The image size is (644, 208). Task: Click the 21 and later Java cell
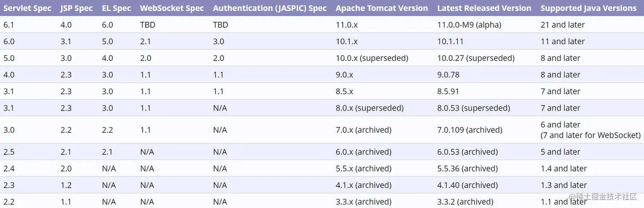[x=563, y=25]
